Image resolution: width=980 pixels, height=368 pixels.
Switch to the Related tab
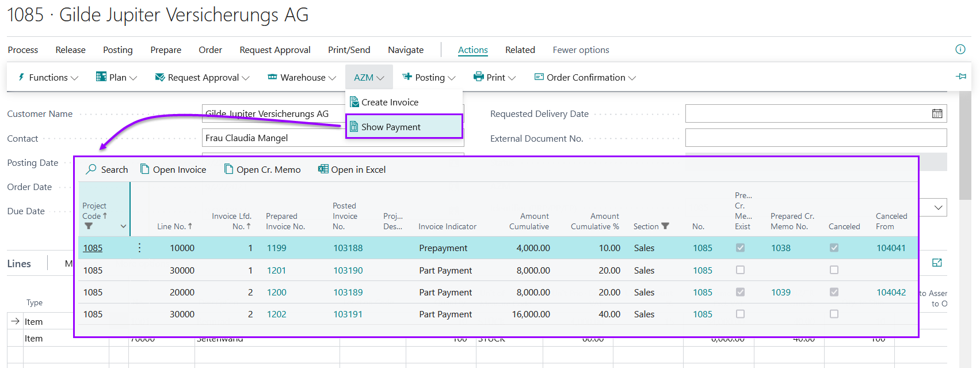click(x=520, y=50)
